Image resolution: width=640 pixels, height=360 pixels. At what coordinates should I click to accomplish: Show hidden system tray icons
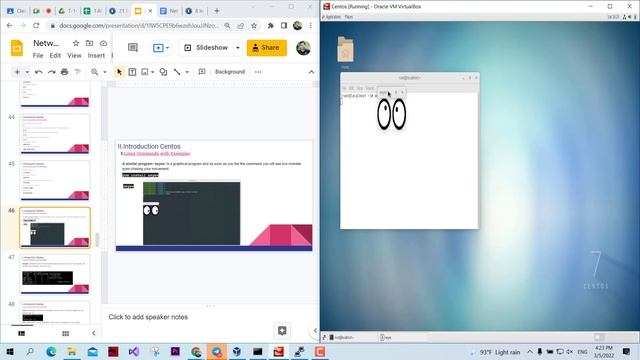click(530, 351)
